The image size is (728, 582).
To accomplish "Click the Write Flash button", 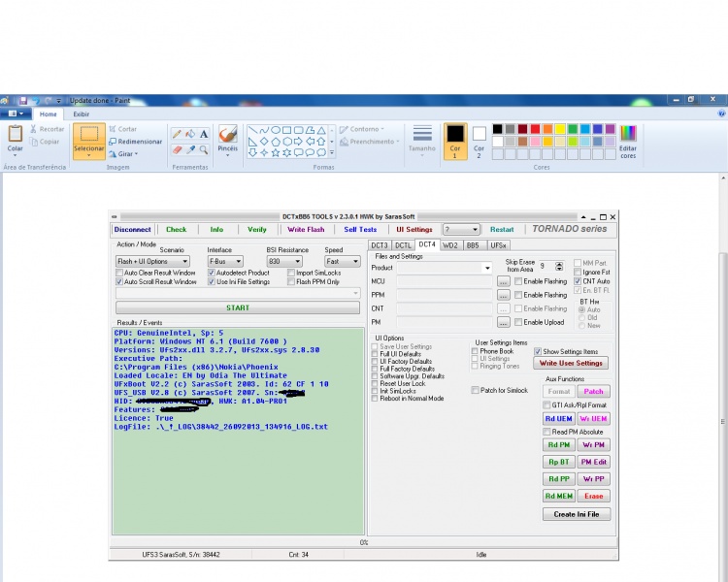I will pyautogui.click(x=306, y=229).
